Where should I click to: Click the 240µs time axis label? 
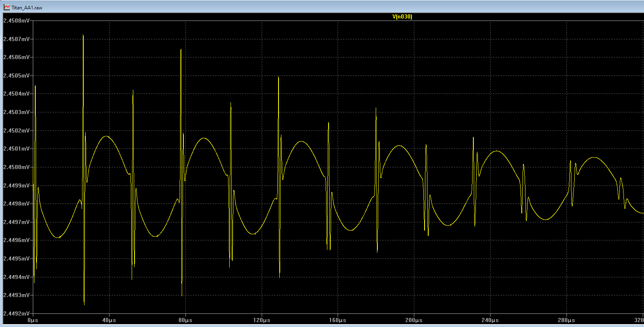click(x=490, y=320)
